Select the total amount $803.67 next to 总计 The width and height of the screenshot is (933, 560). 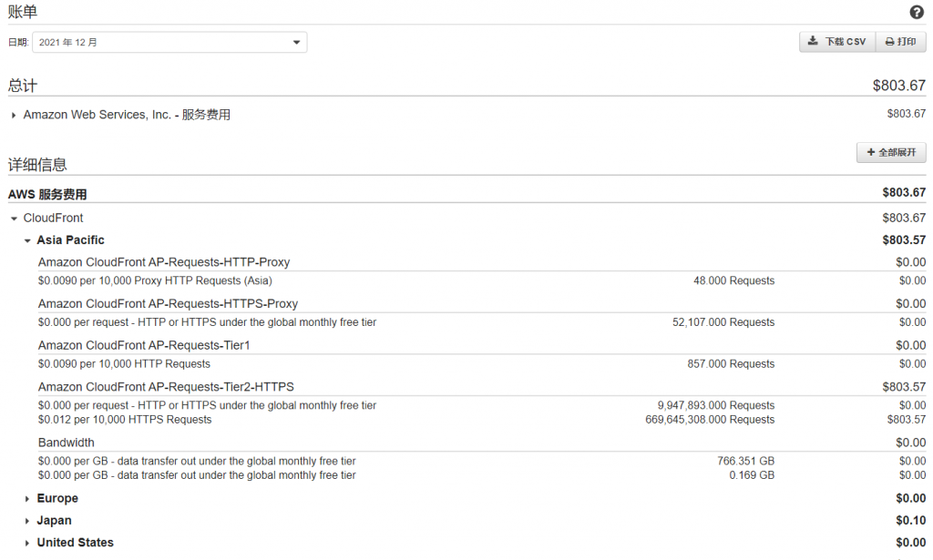[x=898, y=86]
